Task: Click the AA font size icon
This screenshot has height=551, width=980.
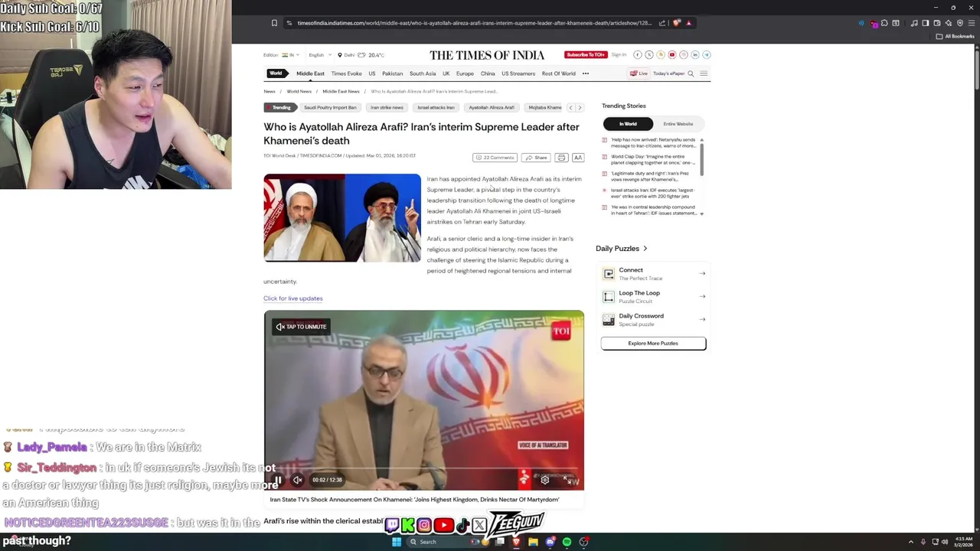Action: click(578, 158)
